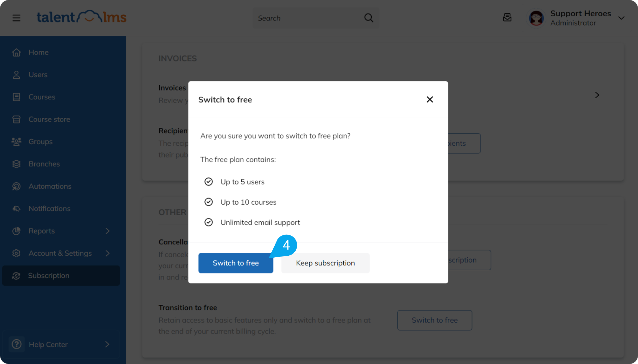Screen dimensions: 638x364
Task: Click the Up to 10 courses checkmark
Action: 208,202
